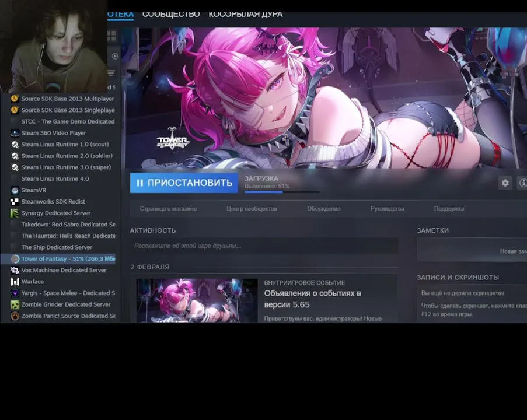Open Обсуждения section

(324, 209)
